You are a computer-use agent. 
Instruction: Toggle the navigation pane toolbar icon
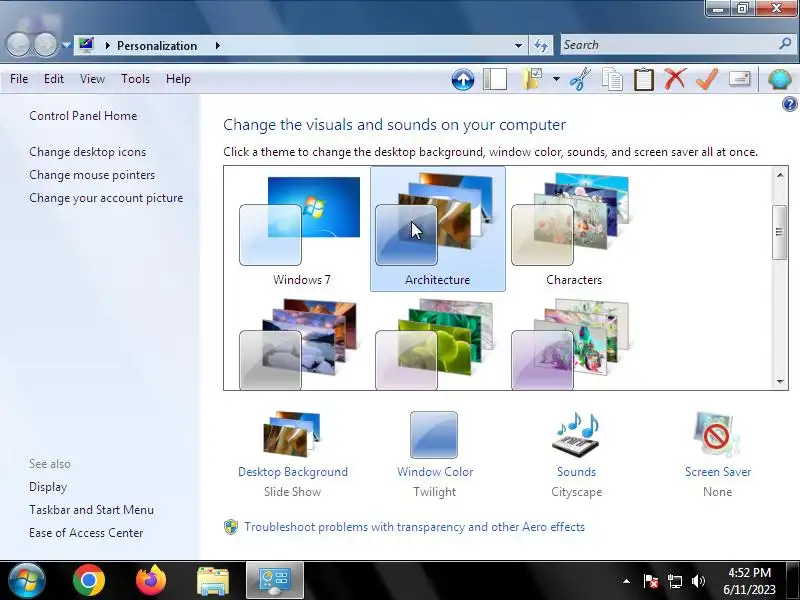tap(495, 80)
